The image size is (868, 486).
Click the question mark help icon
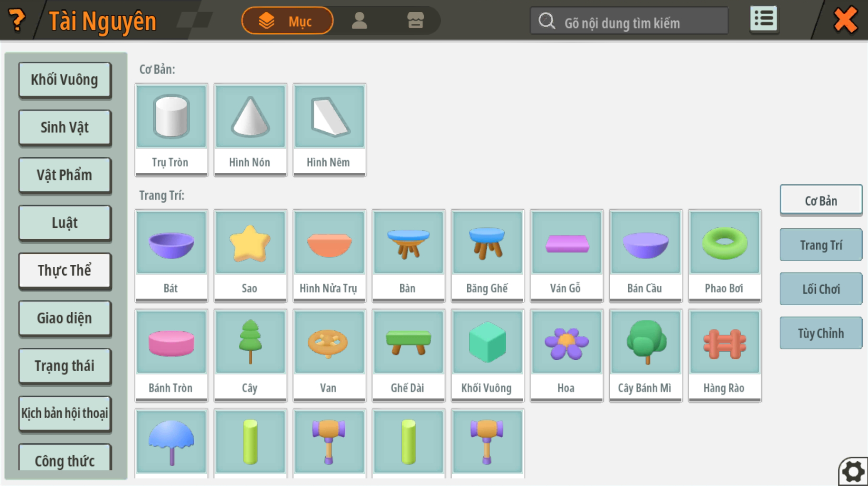pyautogui.click(x=17, y=20)
